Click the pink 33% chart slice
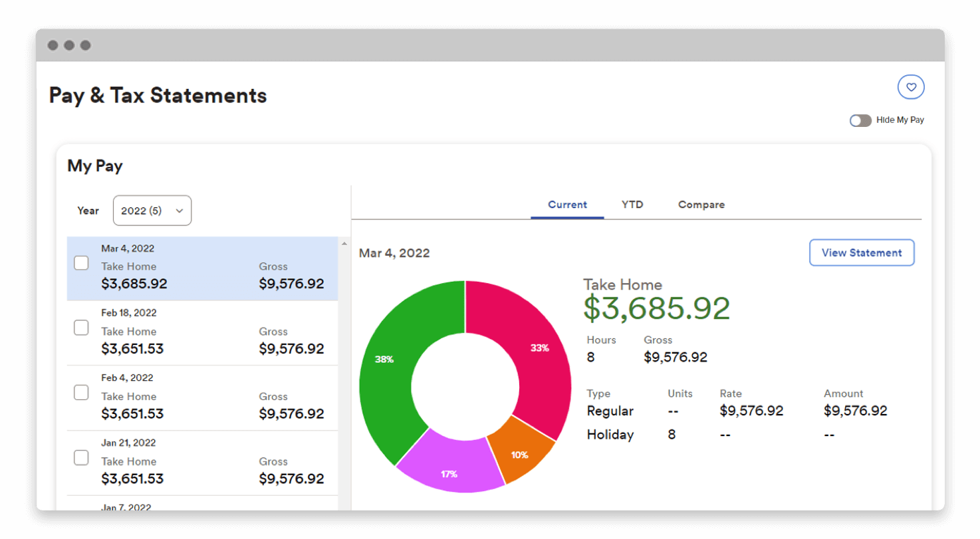The image size is (980, 539). [x=542, y=348]
